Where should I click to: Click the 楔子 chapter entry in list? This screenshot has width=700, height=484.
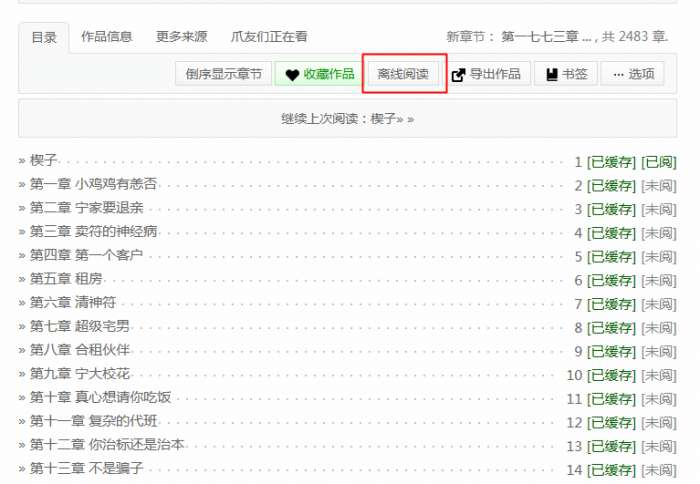43,160
